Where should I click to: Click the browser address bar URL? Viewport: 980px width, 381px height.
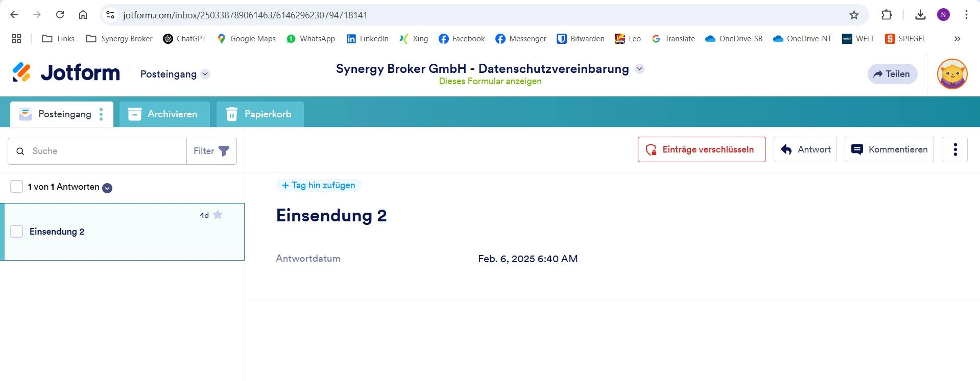click(245, 15)
